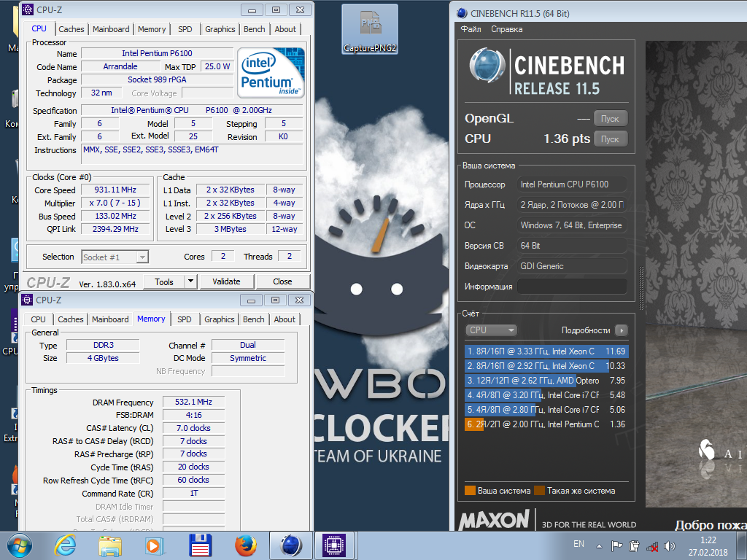Click lower CPU-Z window title icon
This screenshot has height=560, width=747.
pos(27,300)
